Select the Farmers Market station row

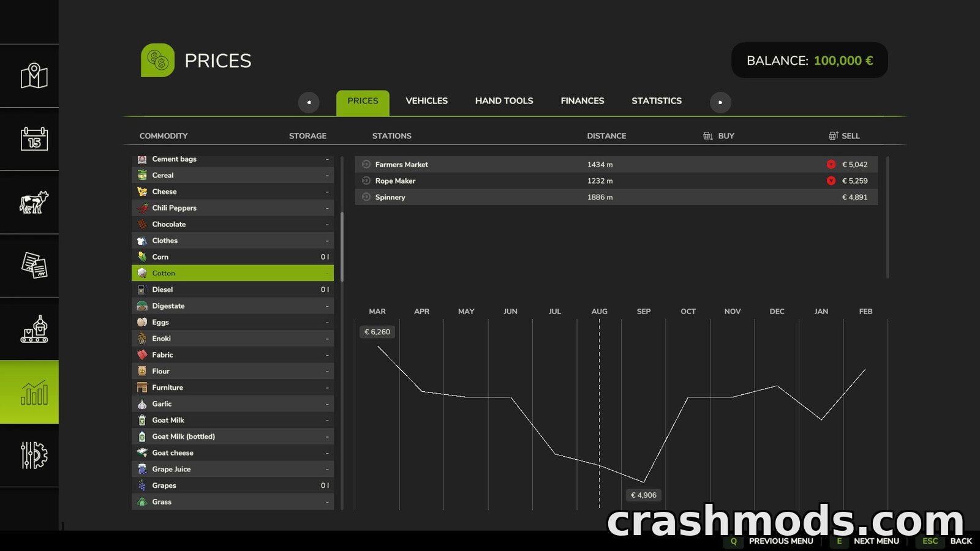(x=616, y=164)
